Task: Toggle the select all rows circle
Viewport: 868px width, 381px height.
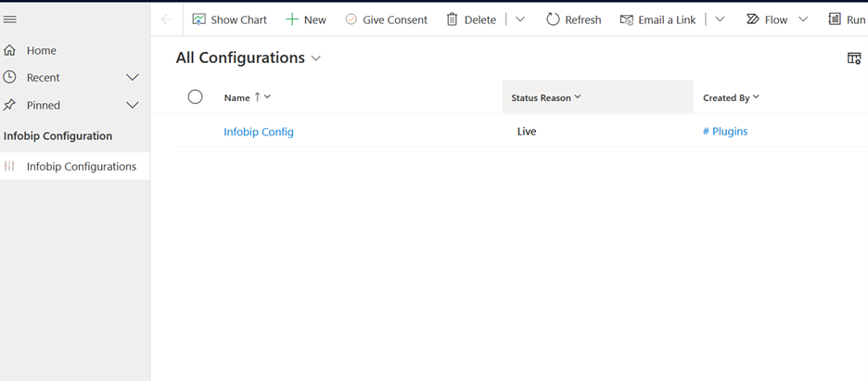Action: [x=195, y=96]
